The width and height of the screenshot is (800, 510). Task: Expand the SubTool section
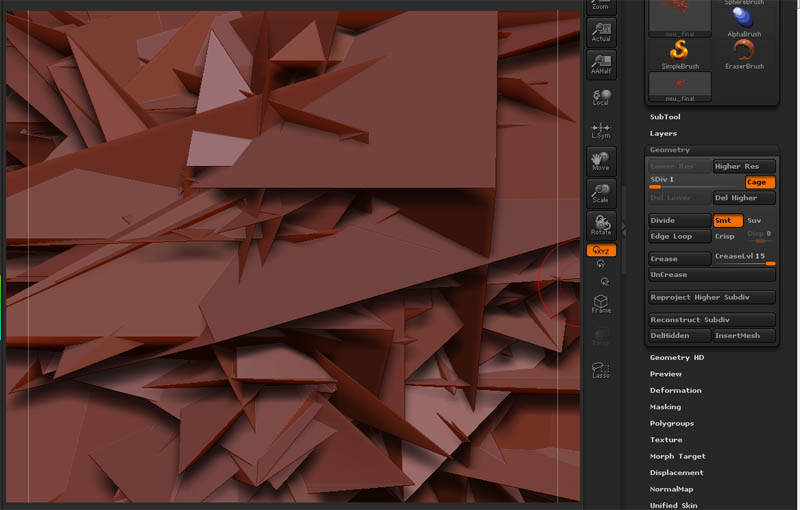(x=665, y=117)
